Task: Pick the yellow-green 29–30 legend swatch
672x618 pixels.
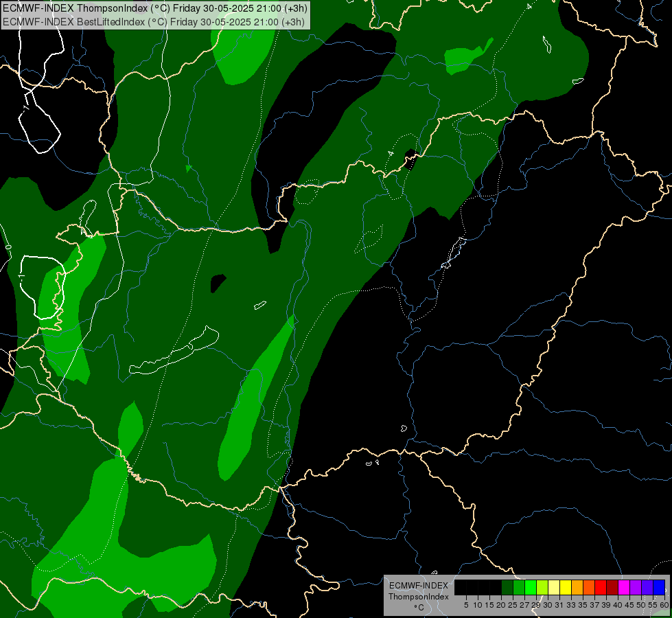Action: pos(542,587)
